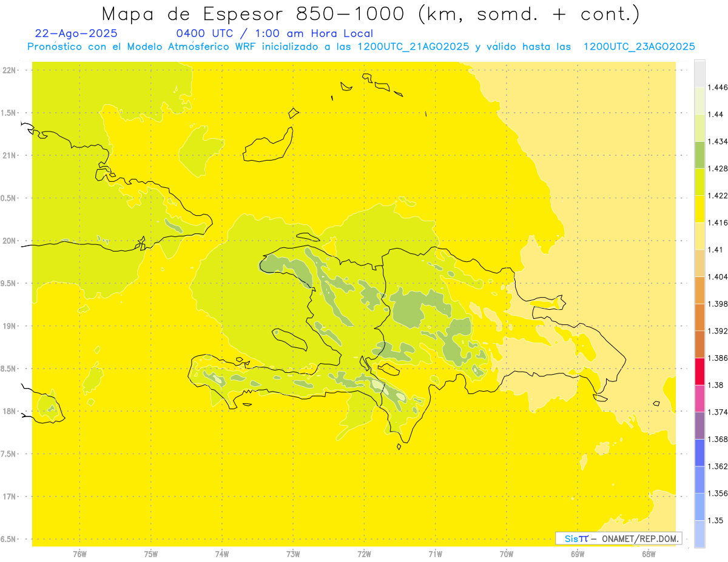This screenshot has height=562, width=728.
Task: Click the '19N' latitude label
Action: 10,326
